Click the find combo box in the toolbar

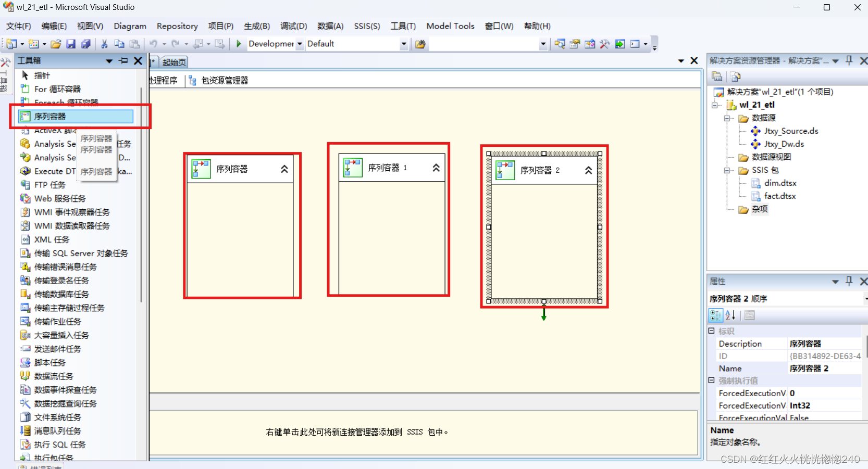click(x=489, y=44)
